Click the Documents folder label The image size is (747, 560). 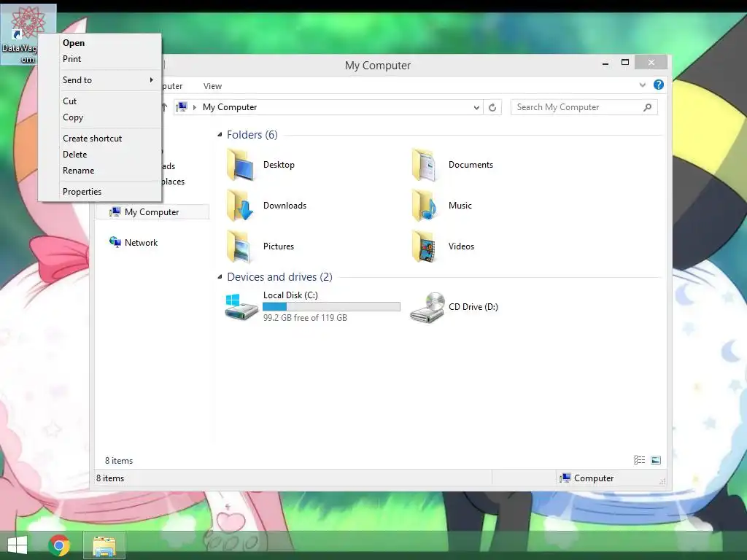point(471,165)
